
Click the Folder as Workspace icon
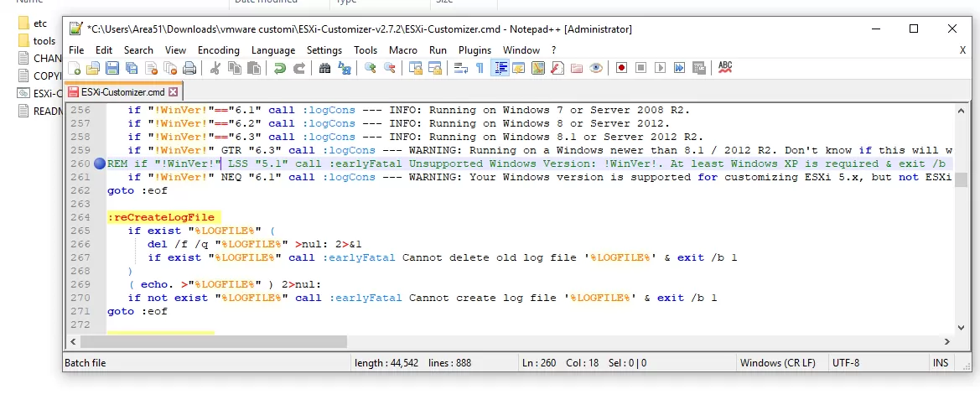coord(576,68)
